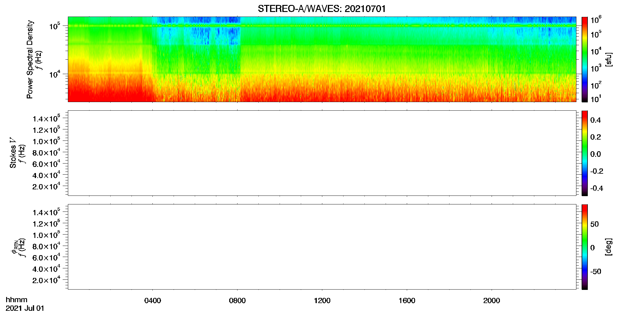
Task: Click the "Stokes V" axis label
Action: [x=13, y=153]
